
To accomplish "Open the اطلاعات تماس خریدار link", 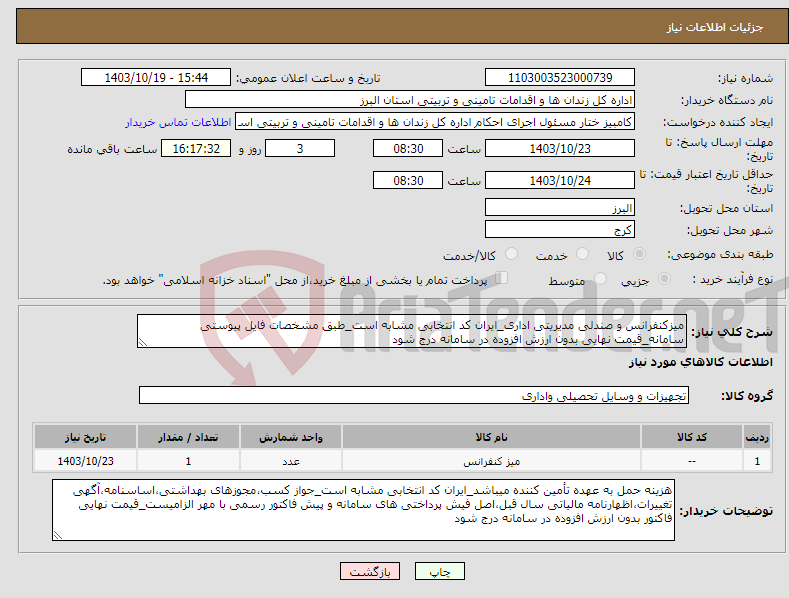I will tap(178, 122).
